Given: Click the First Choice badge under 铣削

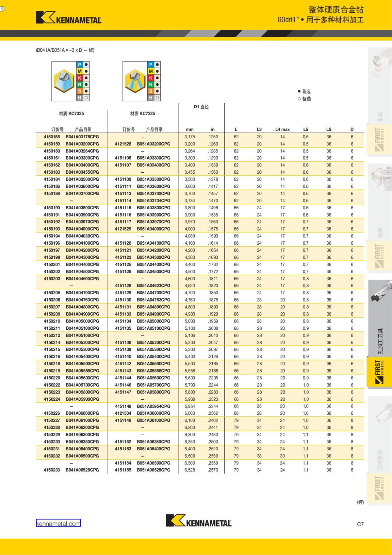Looking at the screenshot, I should [380, 256].
